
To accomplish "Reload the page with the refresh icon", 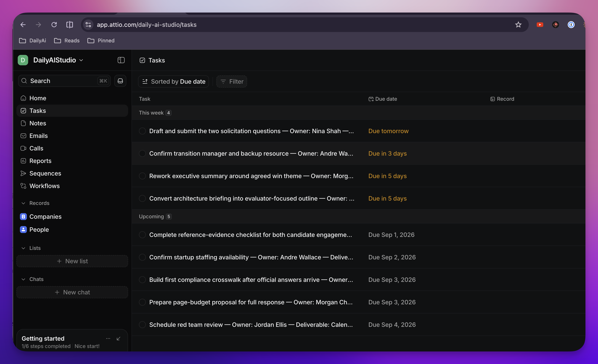I will [x=54, y=25].
